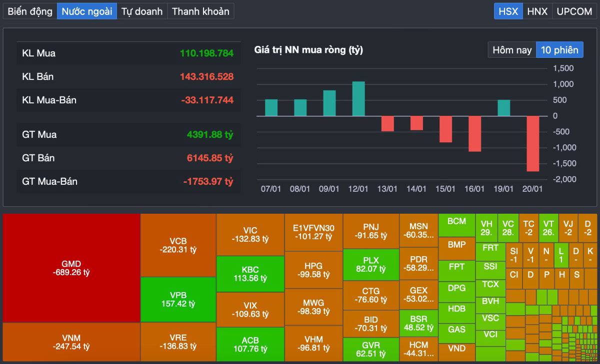The image size is (600, 364).
Task: Click the green VPB tile
Action: [x=178, y=300]
